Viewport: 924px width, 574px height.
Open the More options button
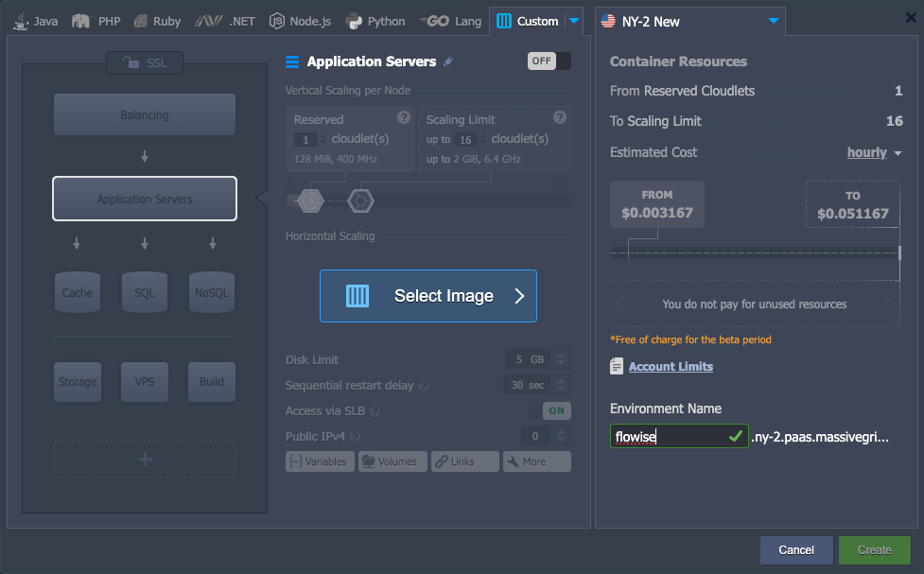pos(537,461)
